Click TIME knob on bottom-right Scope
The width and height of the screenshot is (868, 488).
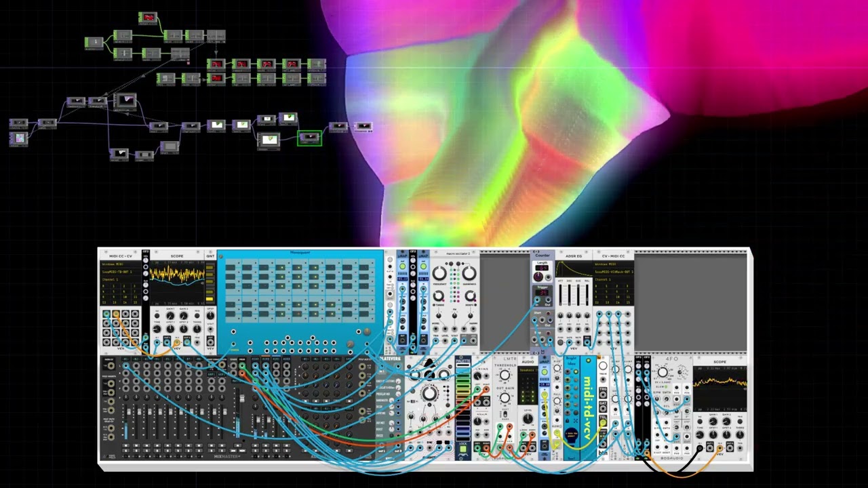pyautogui.click(x=700, y=435)
